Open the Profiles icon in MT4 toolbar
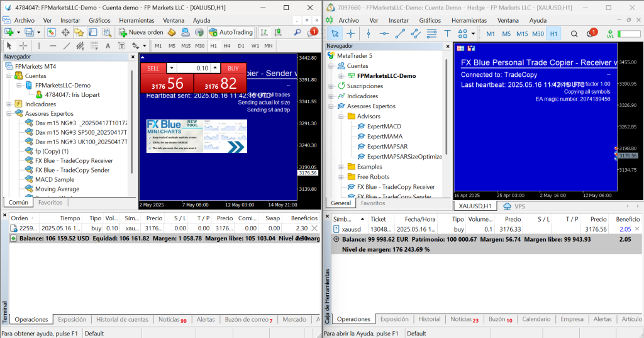 (29, 32)
